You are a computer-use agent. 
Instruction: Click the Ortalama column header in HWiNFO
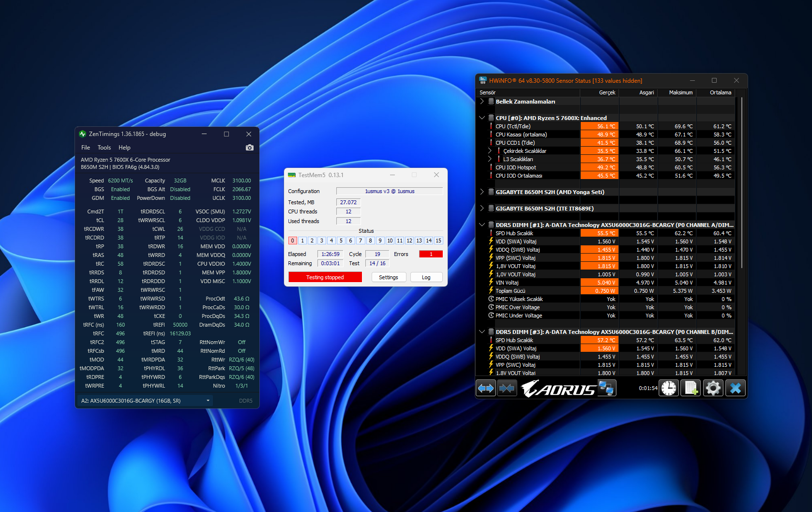click(716, 92)
